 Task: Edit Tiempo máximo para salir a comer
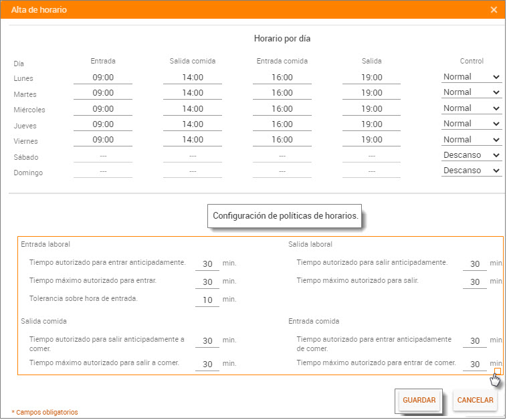point(207,364)
